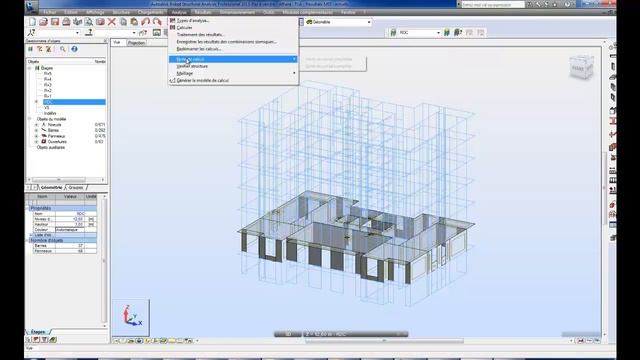Screen dimensions: 640x360
Task: Click the 3D view cube
Action: pos(581,67)
